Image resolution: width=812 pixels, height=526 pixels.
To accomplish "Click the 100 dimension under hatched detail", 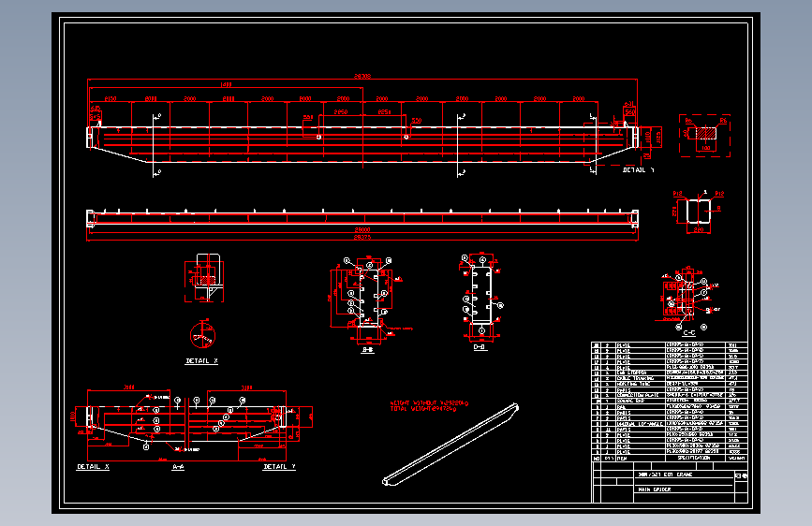I will pyautogui.click(x=705, y=148).
